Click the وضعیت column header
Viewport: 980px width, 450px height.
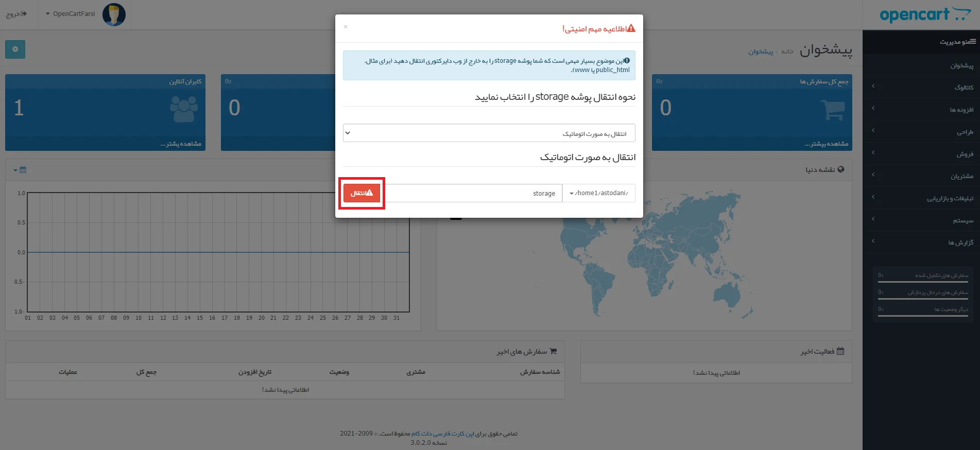(x=339, y=372)
